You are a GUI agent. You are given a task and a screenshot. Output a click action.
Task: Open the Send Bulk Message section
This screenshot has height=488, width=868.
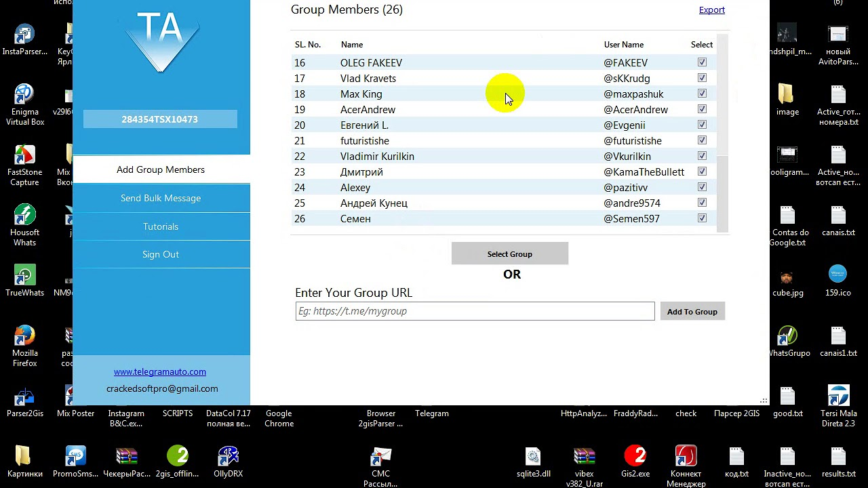click(161, 198)
